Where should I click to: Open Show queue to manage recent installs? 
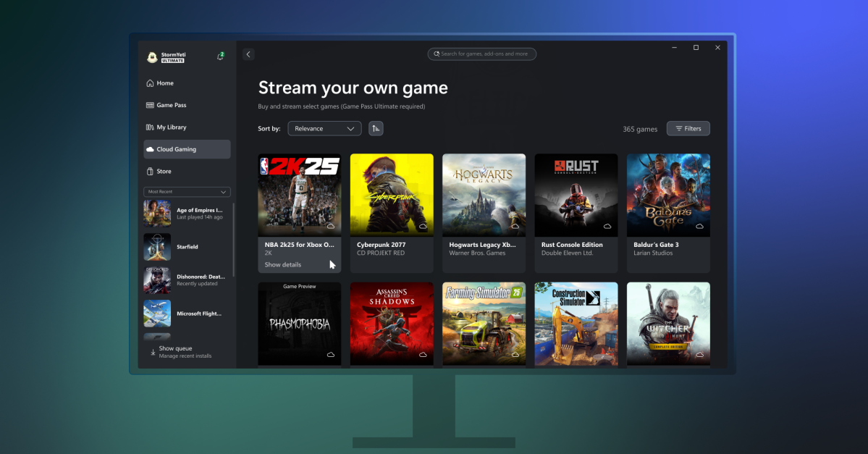[x=177, y=351]
